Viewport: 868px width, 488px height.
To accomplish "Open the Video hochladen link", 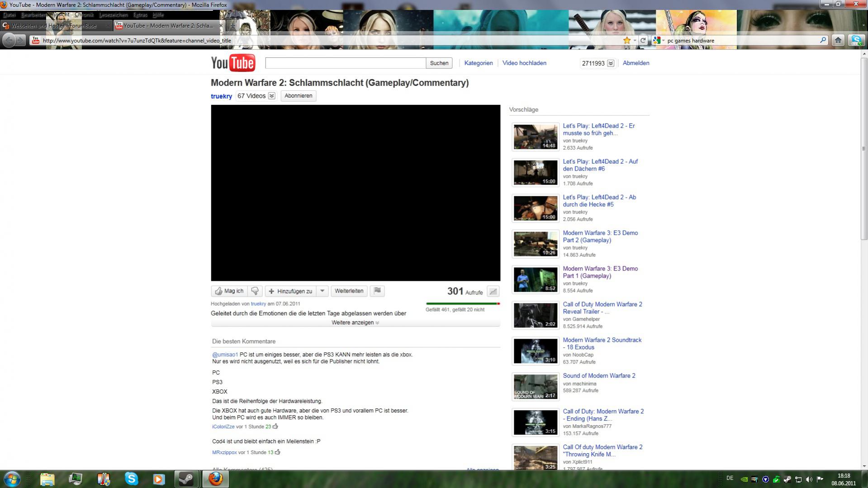I will [524, 63].
